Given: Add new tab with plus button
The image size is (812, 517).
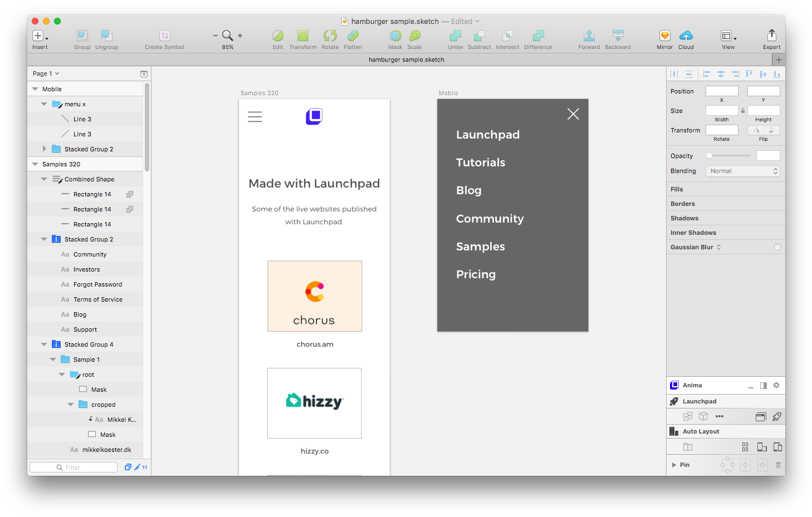Looking at the screenshot, I should 779,60.
